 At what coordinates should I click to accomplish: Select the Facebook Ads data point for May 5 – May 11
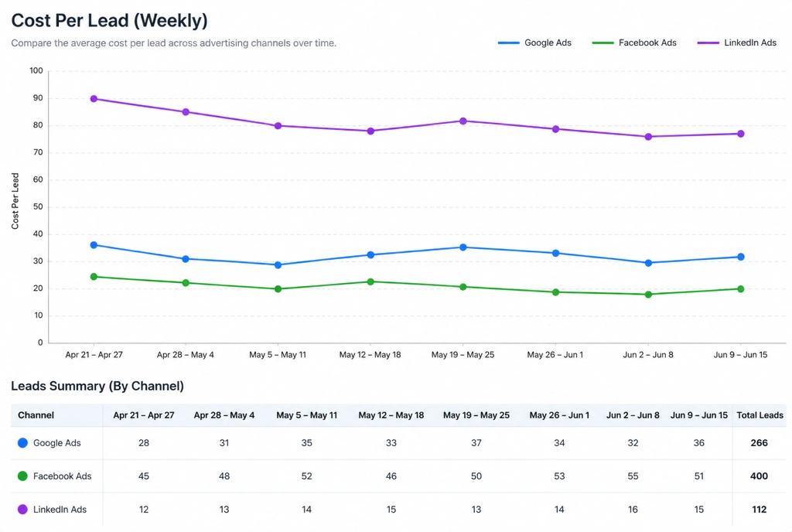click(278, 289)
